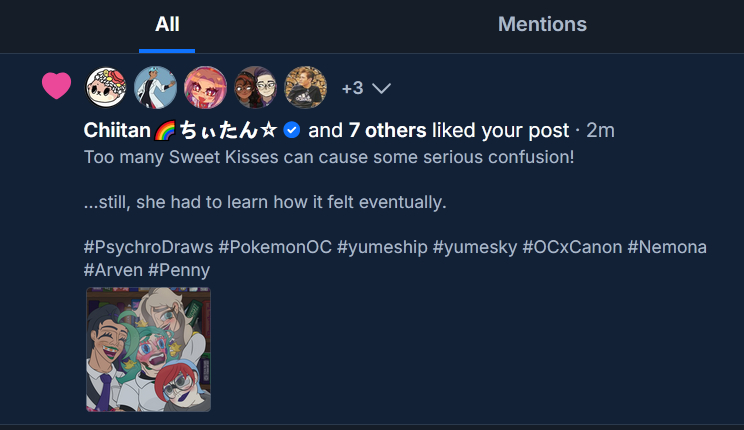Switch to the Mentions tab
This screenshot has height=430, width=744.
542,24
